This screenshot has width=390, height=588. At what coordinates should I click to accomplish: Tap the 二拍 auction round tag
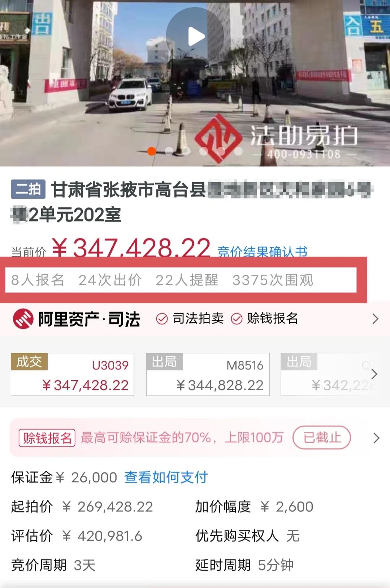click(28, 189)
